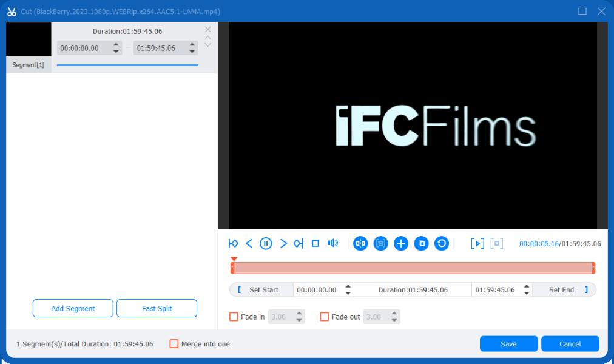Click Set Start to mark the beginning
The height and width of the screenshot is (364, 614).
point(261,289)
